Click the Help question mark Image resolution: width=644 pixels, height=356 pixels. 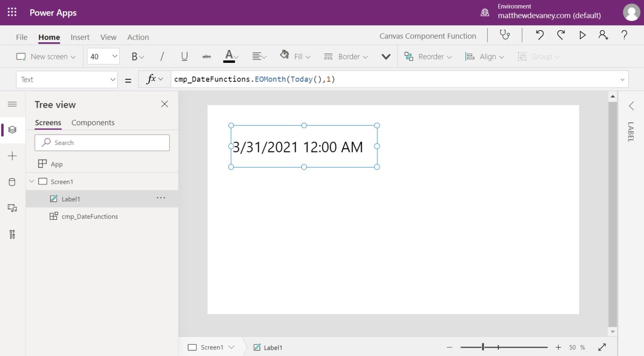(x=624, y=36)
